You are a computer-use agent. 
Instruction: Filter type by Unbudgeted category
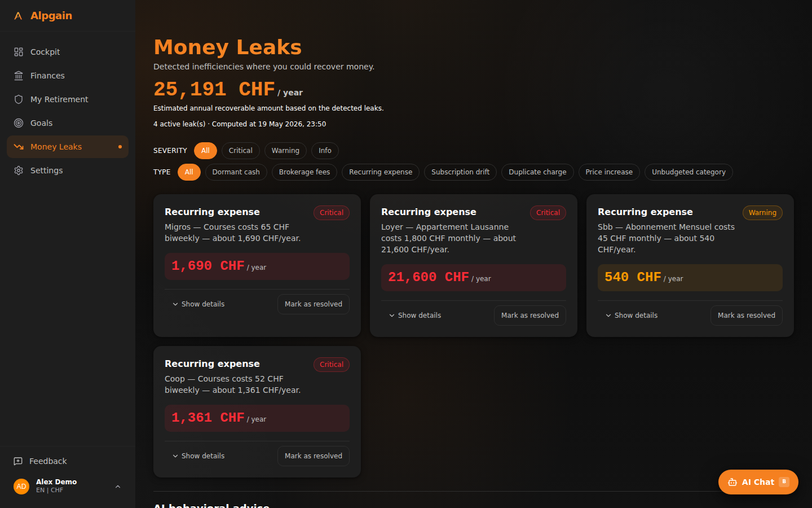pos(689,172)
